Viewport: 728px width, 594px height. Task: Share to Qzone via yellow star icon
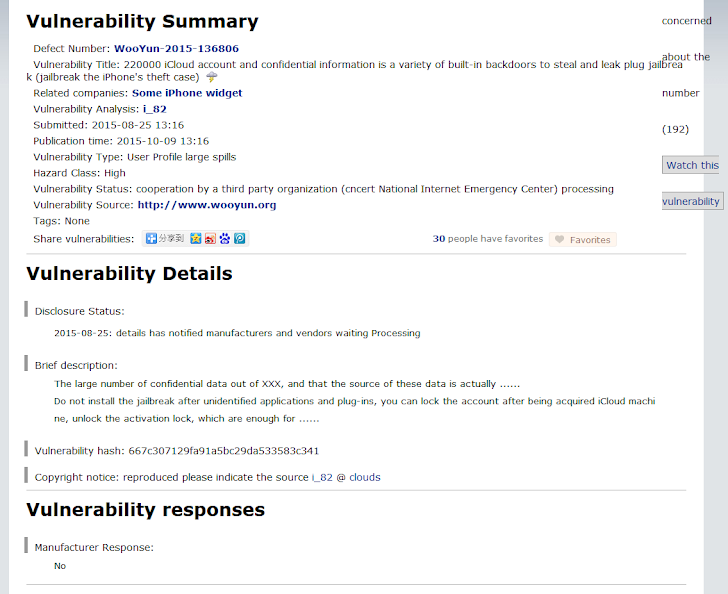tap(195, 239)
